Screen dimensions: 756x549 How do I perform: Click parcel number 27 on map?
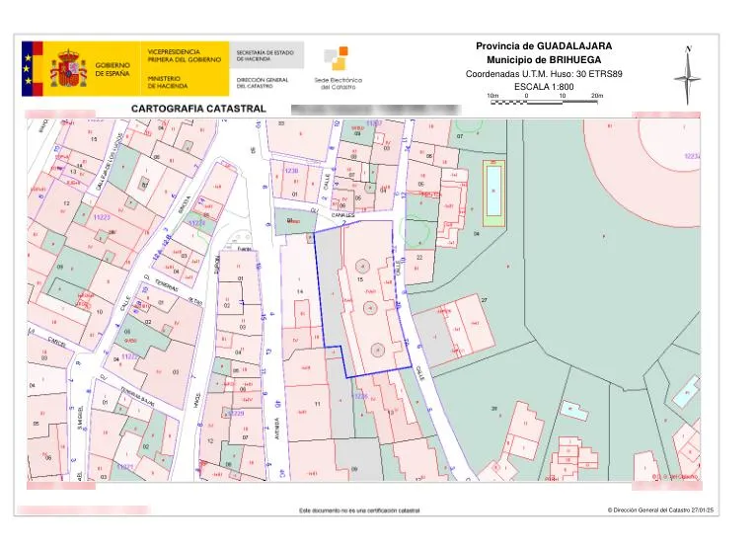click(x=484, y=300)
